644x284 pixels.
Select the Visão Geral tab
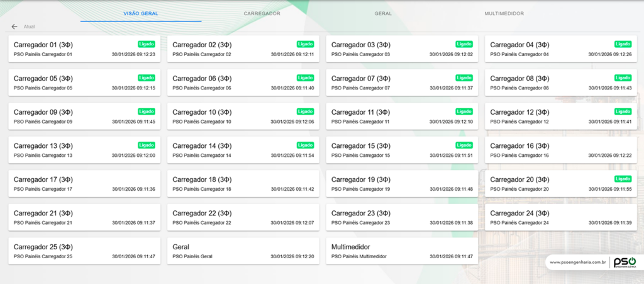141,13
